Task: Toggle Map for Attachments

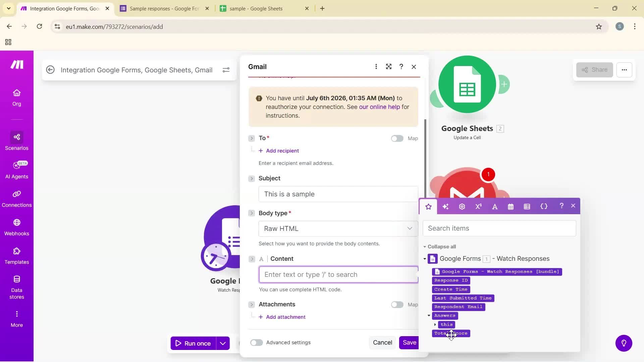Action: [397, 304]
